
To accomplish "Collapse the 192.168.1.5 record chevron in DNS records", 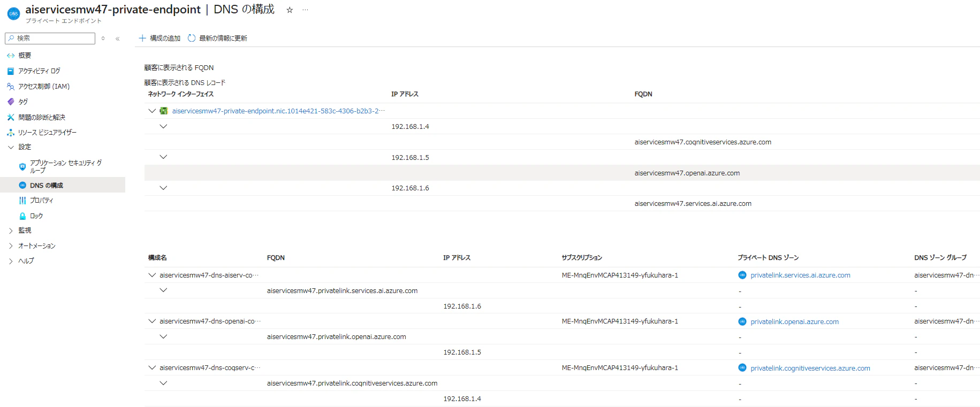I will 164,157.
